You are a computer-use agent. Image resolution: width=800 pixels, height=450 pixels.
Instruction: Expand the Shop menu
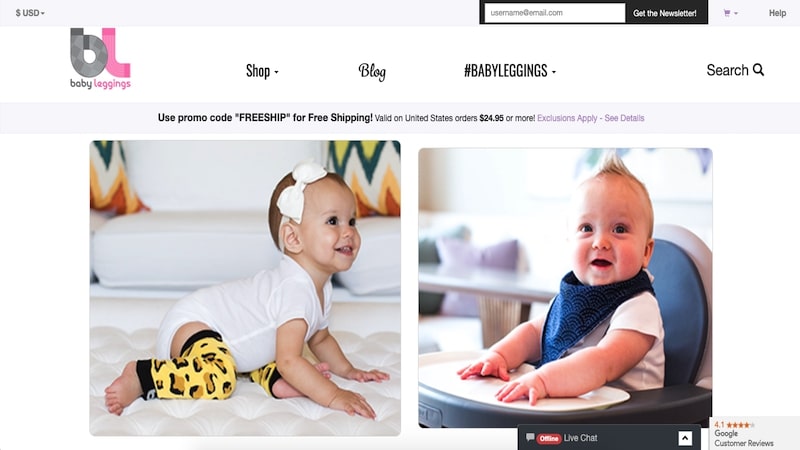click(x=262, y=71)
